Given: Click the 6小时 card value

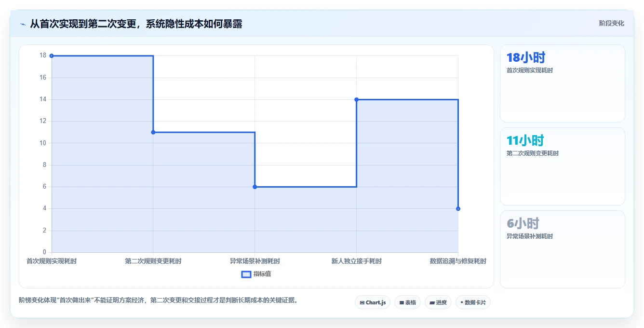Looking at the screenshot, I should pos(523,223).
